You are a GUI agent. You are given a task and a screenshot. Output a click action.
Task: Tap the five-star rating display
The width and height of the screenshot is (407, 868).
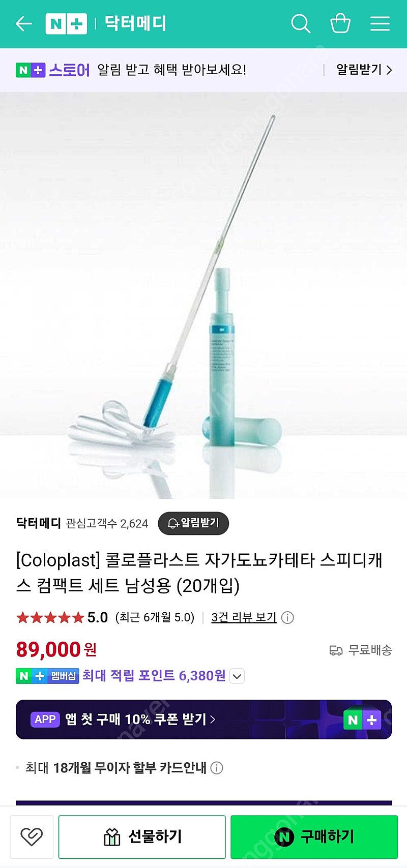coord(50,617)
